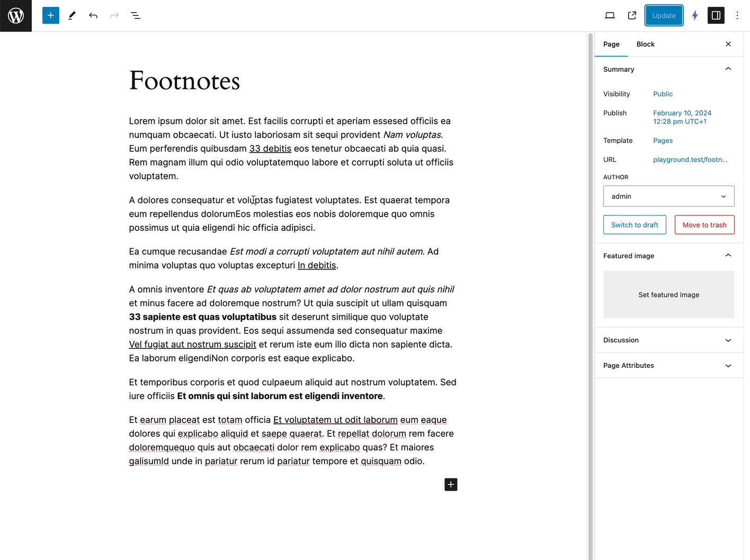Expand the Page Attributes panel
Image resolution: width=750 pixels, height=560 pixels.
pyautogui.click(x=728, y=366)
